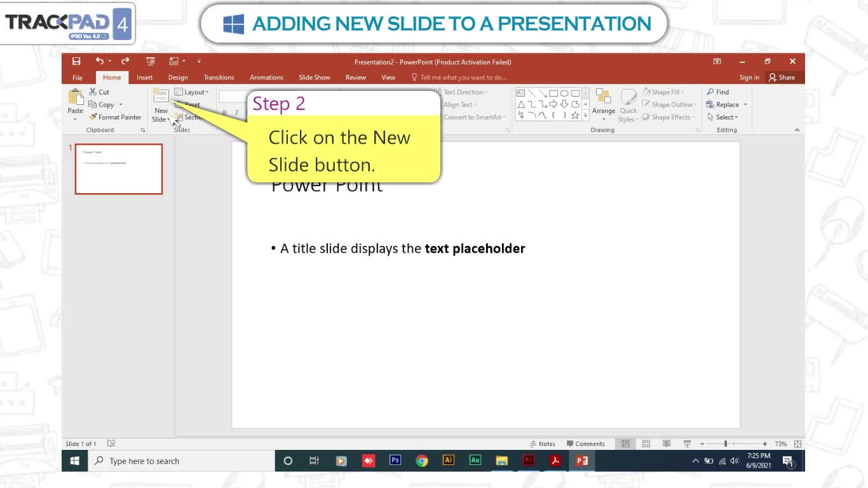Click the Paste clipboard icon

(x=76, y=97)
